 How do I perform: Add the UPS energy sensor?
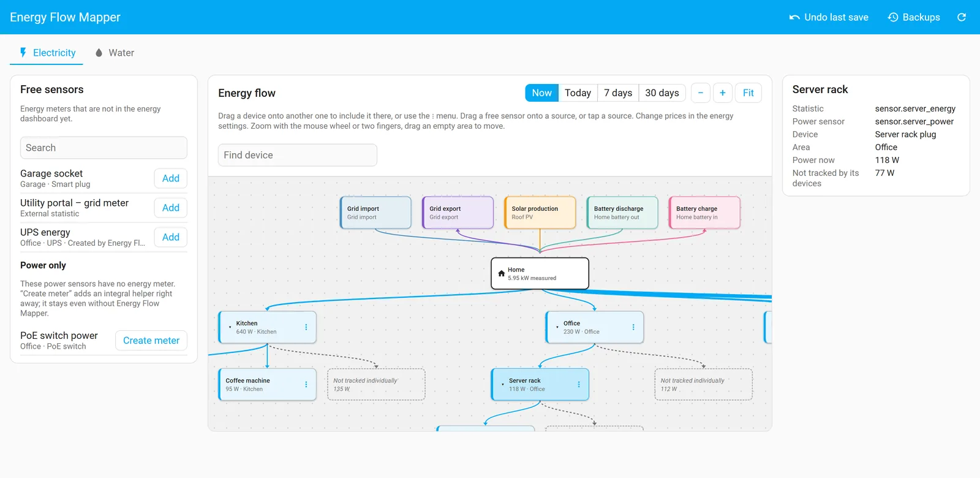[x=171, y=237]
